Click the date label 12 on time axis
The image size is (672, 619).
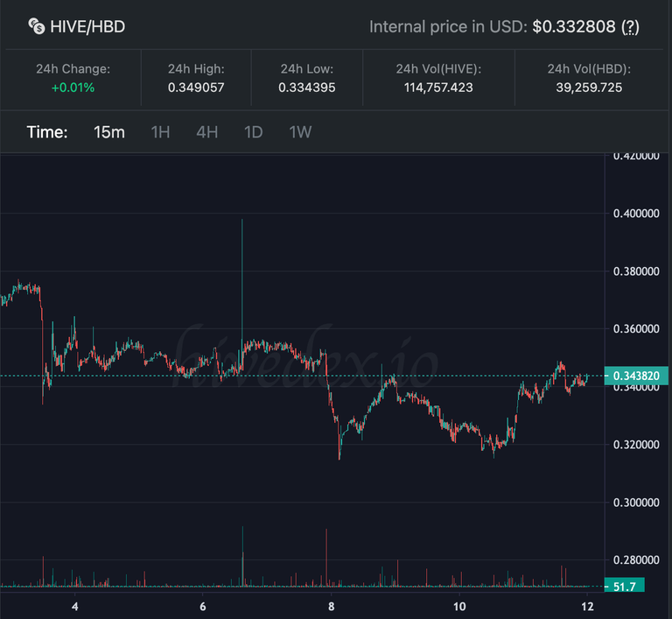click(588, 607)
